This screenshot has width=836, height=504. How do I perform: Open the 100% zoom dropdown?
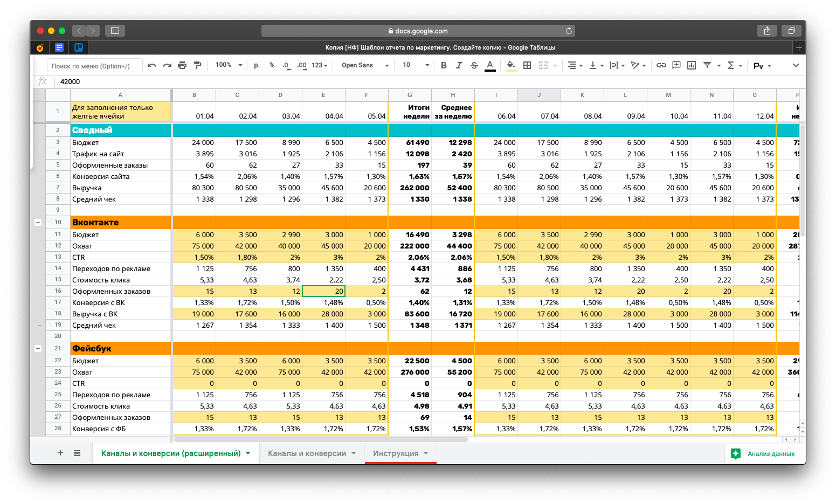(227, 65)
